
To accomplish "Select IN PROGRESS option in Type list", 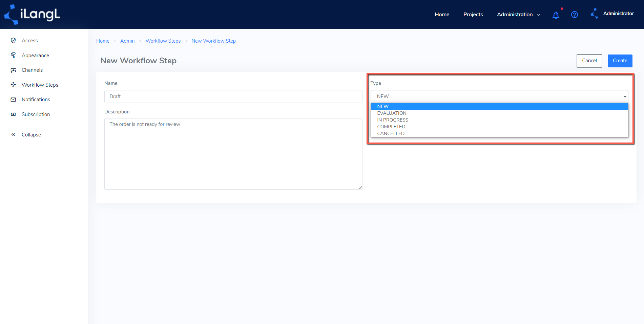I will tap(499, 120).
